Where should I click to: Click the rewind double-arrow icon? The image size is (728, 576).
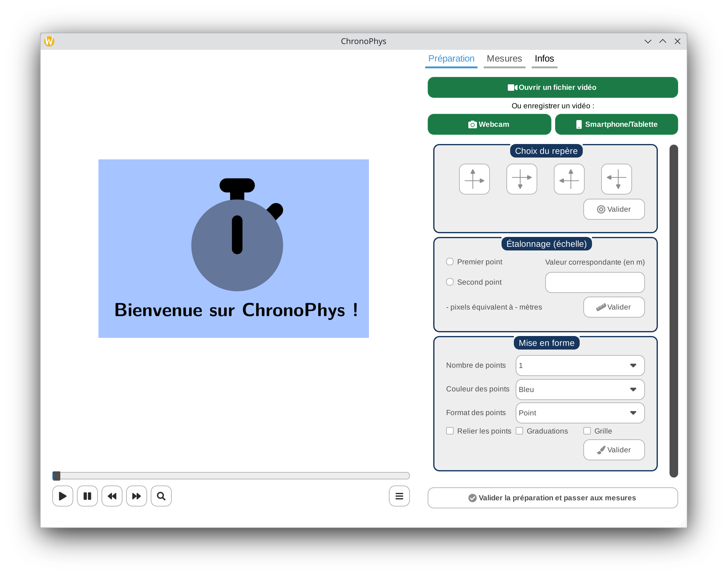click(x=112, y=496)
